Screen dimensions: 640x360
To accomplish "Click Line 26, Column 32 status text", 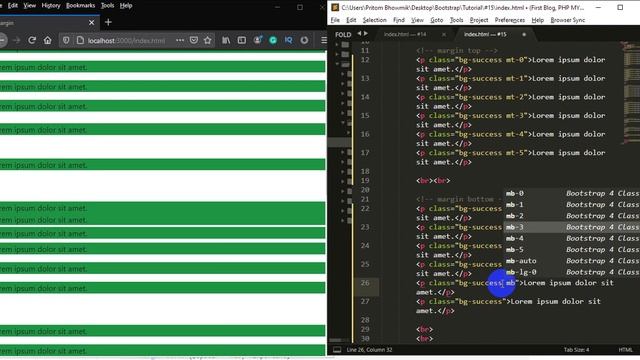I will (x=369, y=350).
